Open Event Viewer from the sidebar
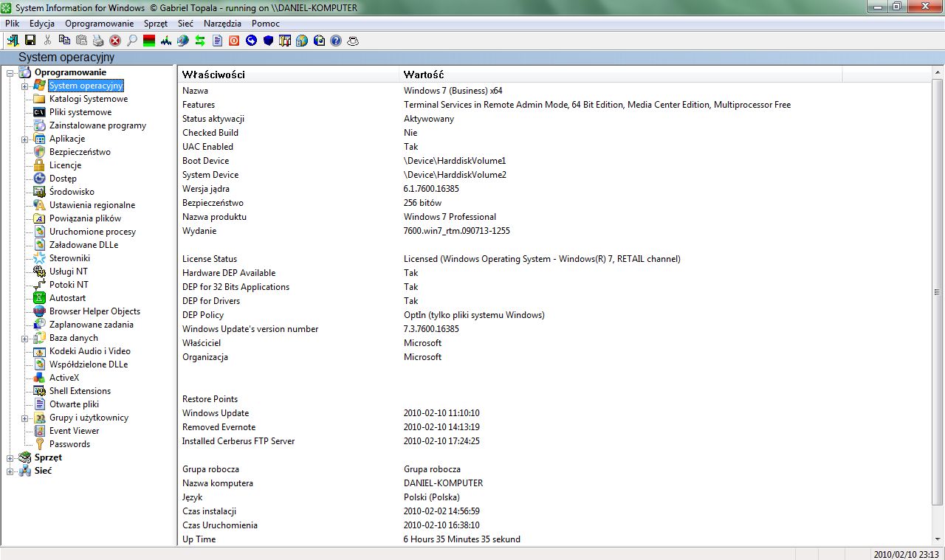Image resolution: width=945 pixels, height=560 pixels. pyautogui.click(x=74, y=431)
